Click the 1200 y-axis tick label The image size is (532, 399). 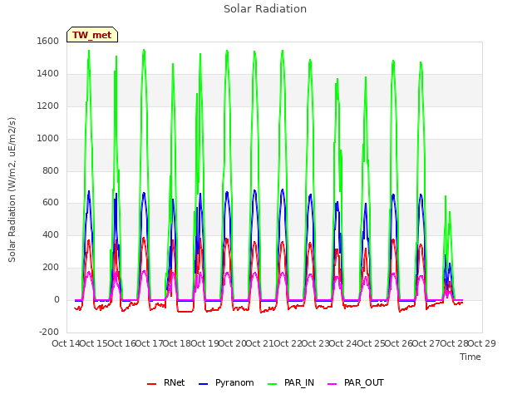pyautogui.click(x=48, y=106)
